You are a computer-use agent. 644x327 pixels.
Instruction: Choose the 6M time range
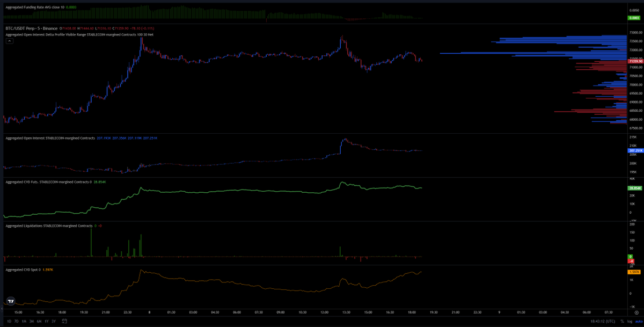click(x=39, y=321)
